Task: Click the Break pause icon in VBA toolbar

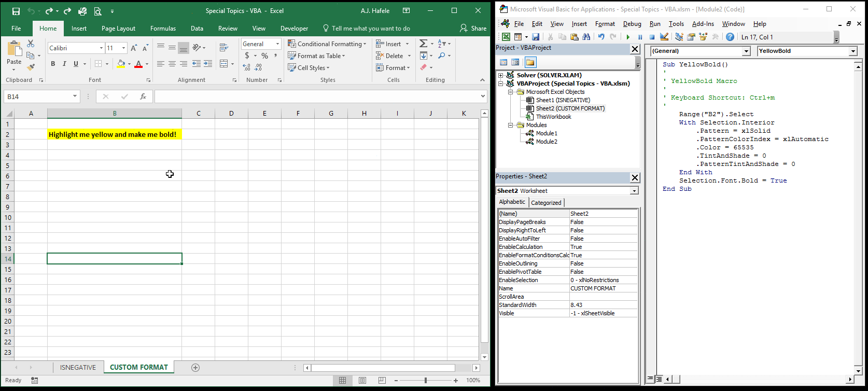Action: tap(640, 37)
